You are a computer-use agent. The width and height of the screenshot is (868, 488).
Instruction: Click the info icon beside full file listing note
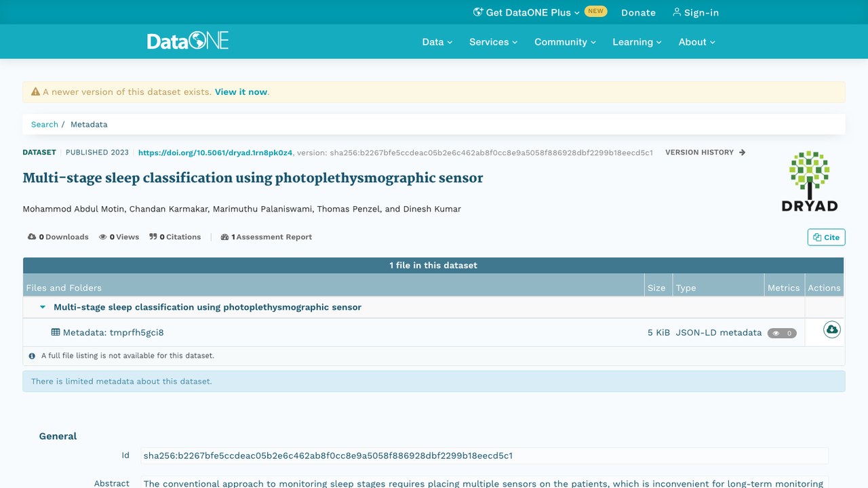pos(32,356)
